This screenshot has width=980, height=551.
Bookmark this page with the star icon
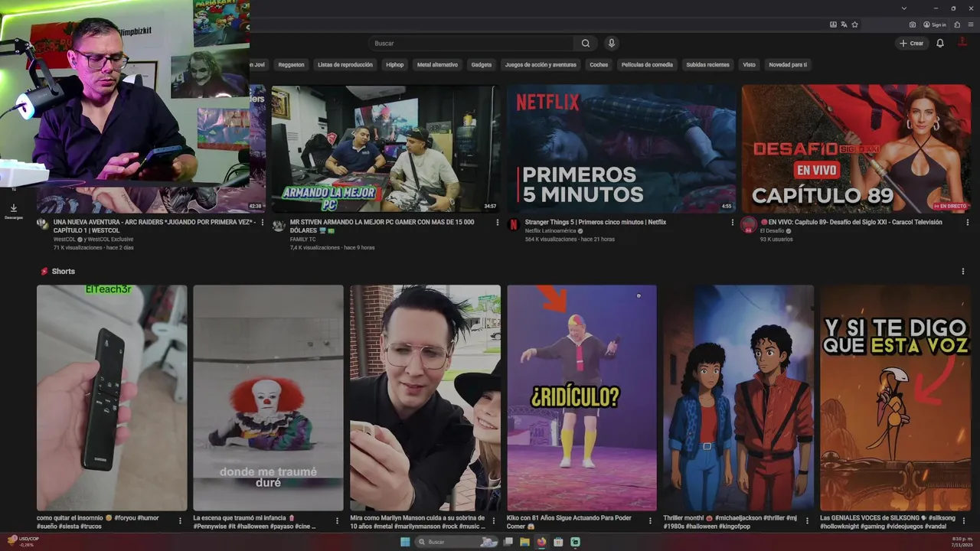click(x=854, y=24)
